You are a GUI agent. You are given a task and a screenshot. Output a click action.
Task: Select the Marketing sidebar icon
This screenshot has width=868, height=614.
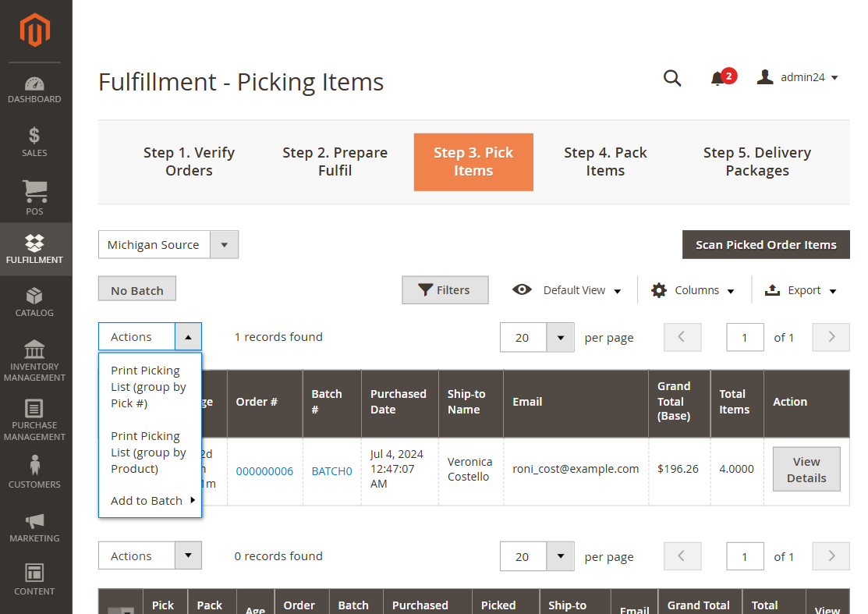pos(34,524)
